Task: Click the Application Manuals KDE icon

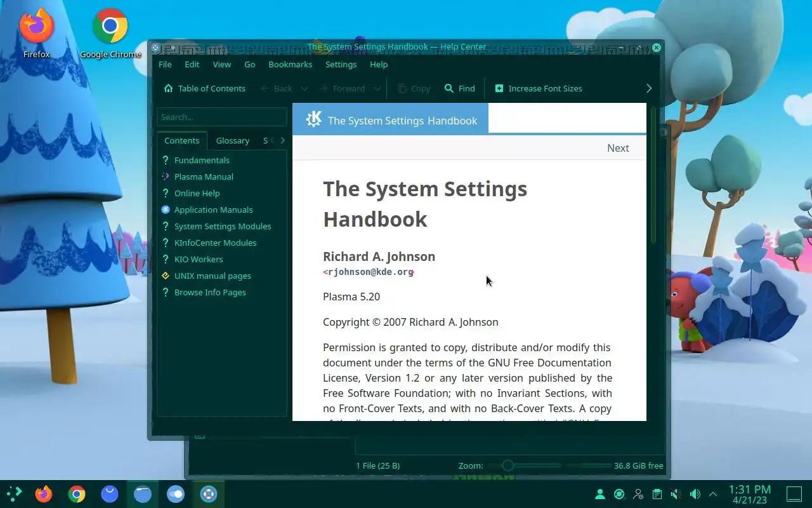Action: [x=166, y=210]
